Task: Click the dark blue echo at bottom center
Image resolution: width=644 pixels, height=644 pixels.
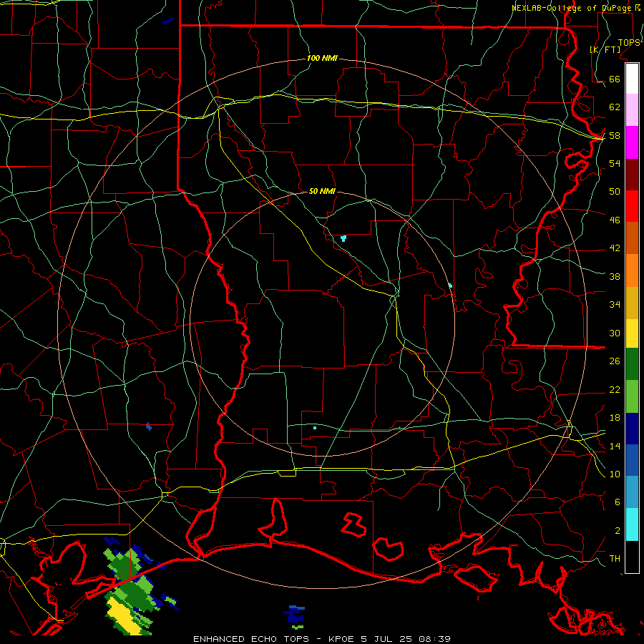Action: [x=295, y=615]
